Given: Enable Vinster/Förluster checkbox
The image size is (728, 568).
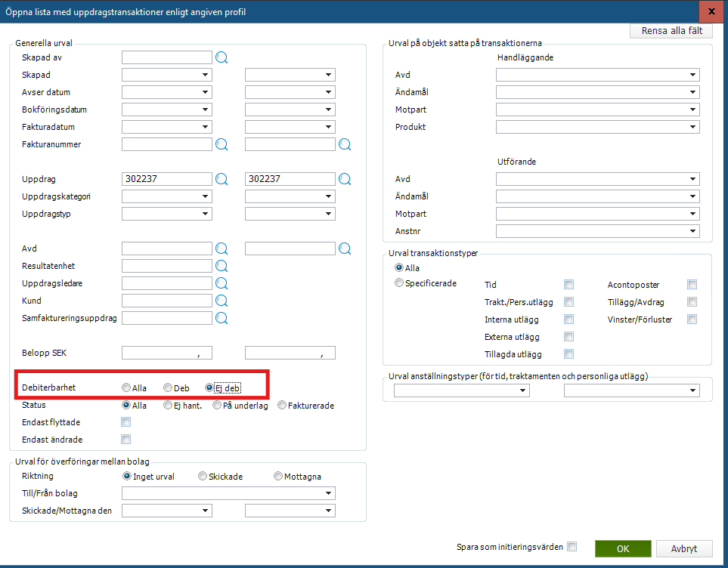Looking at the screenshot, I should coord(692,319).
